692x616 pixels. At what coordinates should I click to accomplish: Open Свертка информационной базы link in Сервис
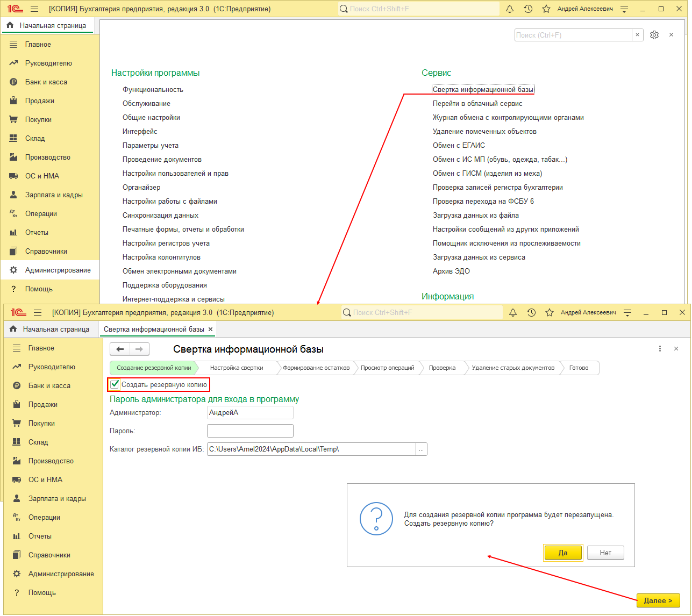click(483, 90)
